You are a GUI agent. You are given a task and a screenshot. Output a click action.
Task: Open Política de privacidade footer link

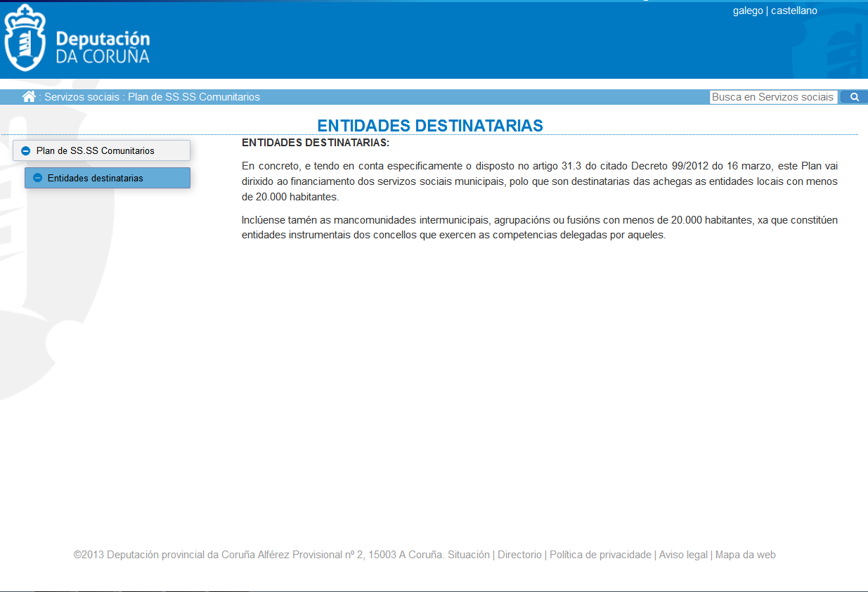(600, 555)
